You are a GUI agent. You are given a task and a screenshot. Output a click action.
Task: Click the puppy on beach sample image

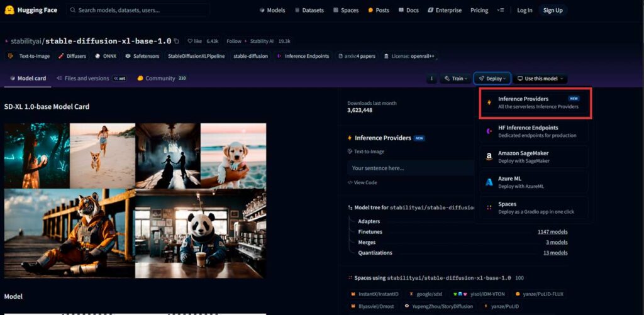pos(233,156)
